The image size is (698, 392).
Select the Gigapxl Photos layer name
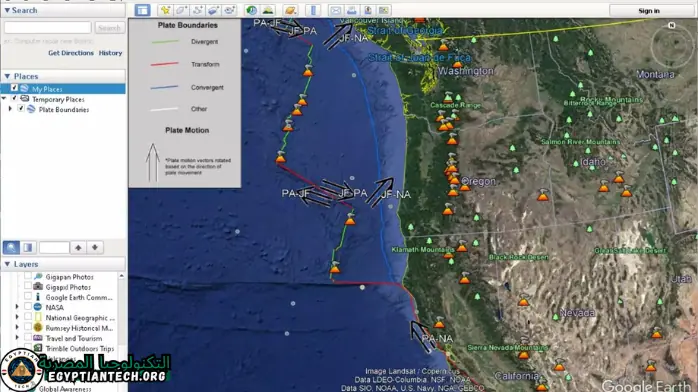68,287
